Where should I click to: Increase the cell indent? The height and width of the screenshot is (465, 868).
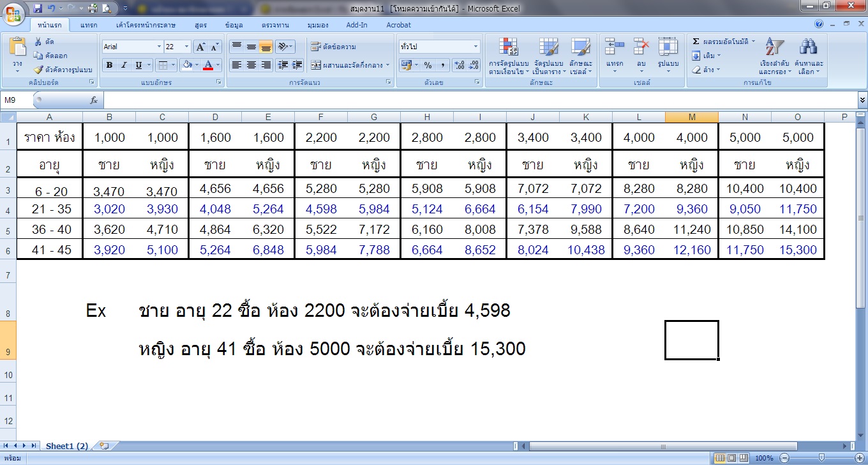(297, 65)
